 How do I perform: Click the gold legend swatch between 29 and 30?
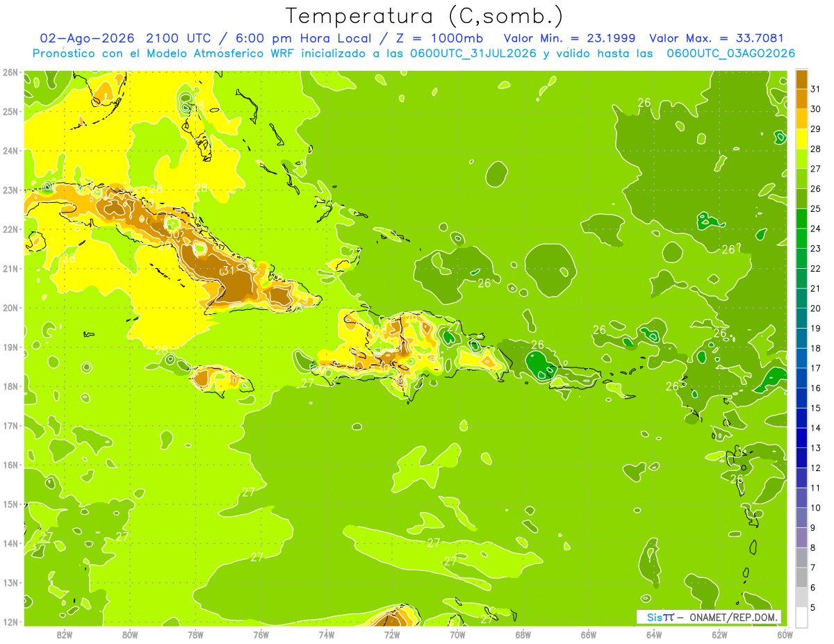click(801, 119)
